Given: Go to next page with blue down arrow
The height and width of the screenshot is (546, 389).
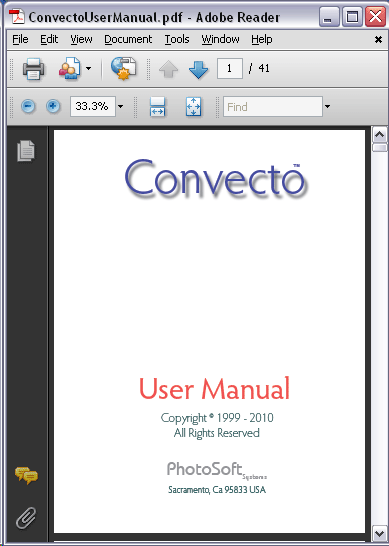Looking at the screenshot, I should tap(199, 69).
